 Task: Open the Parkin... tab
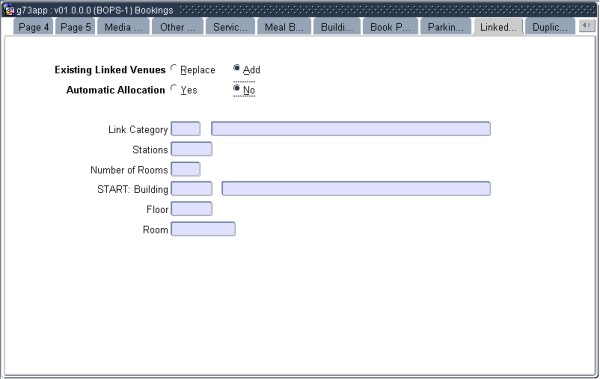tap(446, 27)
